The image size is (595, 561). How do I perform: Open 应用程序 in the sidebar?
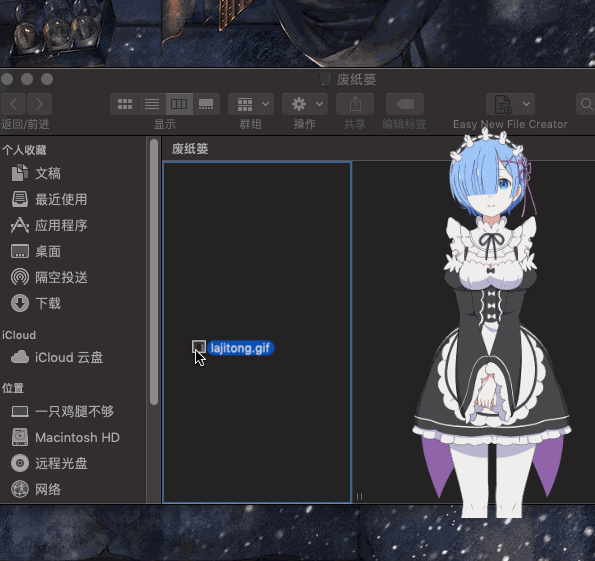[49, 225]
